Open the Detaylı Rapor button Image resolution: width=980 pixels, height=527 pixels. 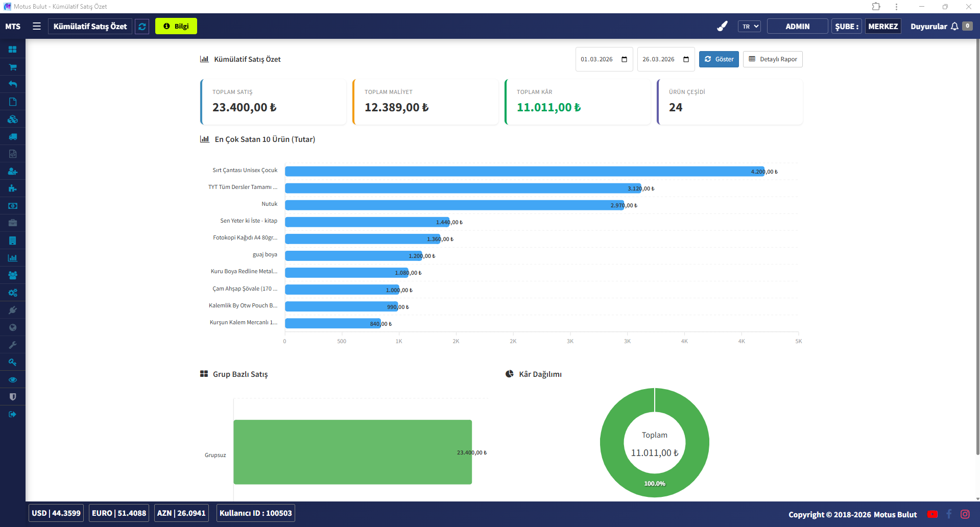(x=773, y=59)
